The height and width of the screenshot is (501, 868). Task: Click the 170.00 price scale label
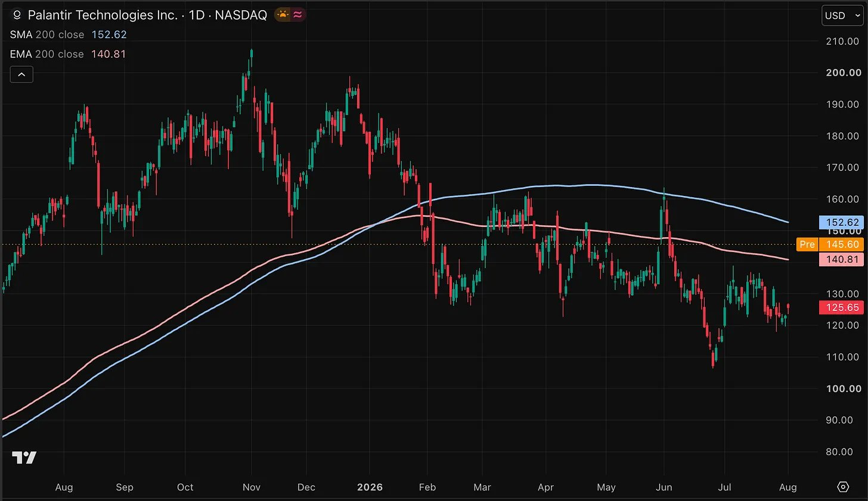point(842,167)
